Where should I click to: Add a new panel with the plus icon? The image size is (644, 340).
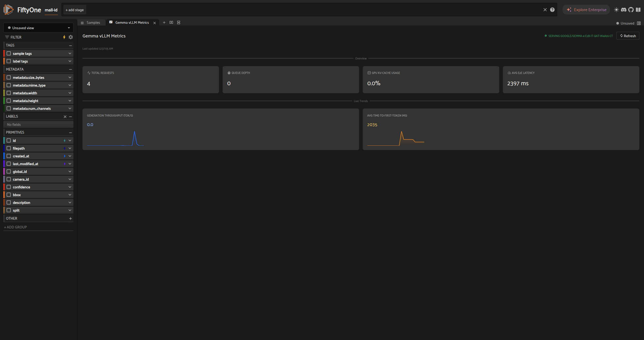(x=164, y=22)
